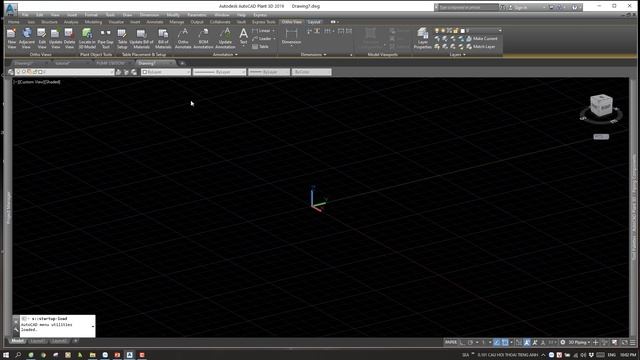Image resolution: width=640 pixels, height=360 pixels.
Task: Switch to the Express Tools ribbon tab
Action: [263, 22]
